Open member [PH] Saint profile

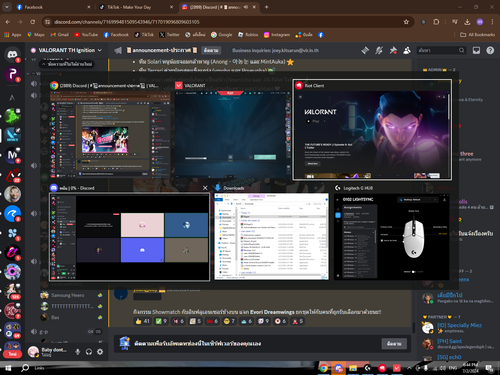coord(457,344)
